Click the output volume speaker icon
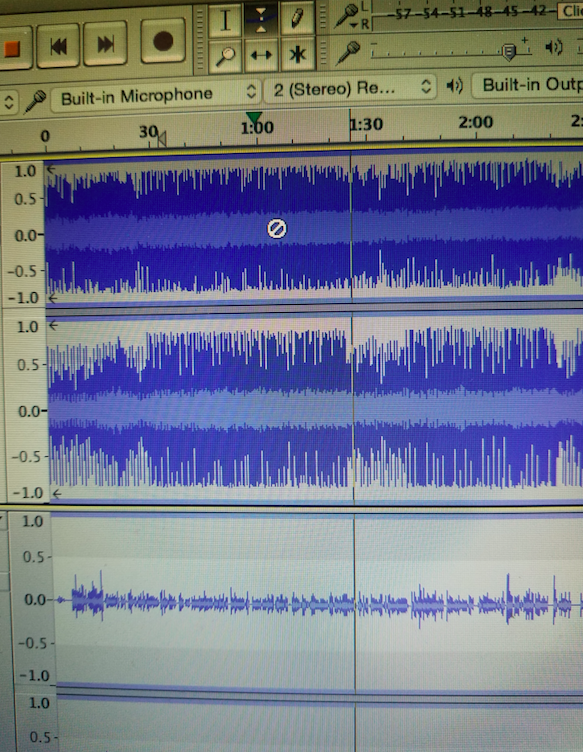The height and width of the screenshot is (752, 583). pos(554,47)
